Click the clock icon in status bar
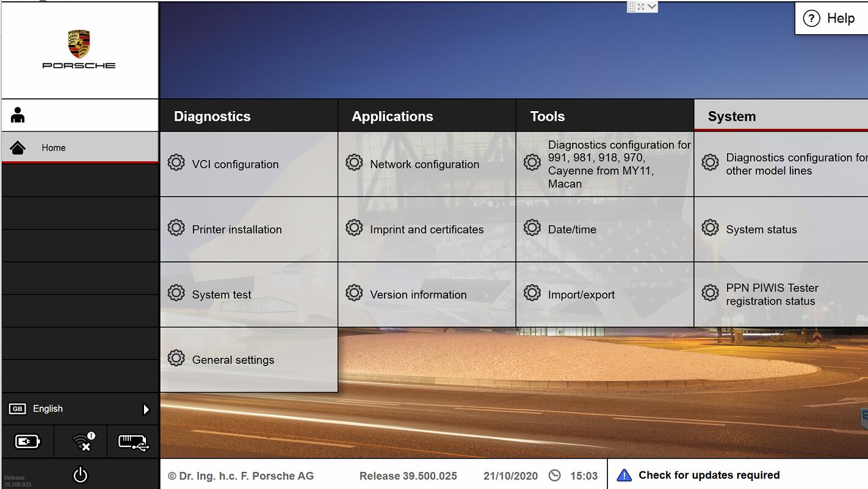The height and width of the screenshot is (489, 868). (554, 476)
